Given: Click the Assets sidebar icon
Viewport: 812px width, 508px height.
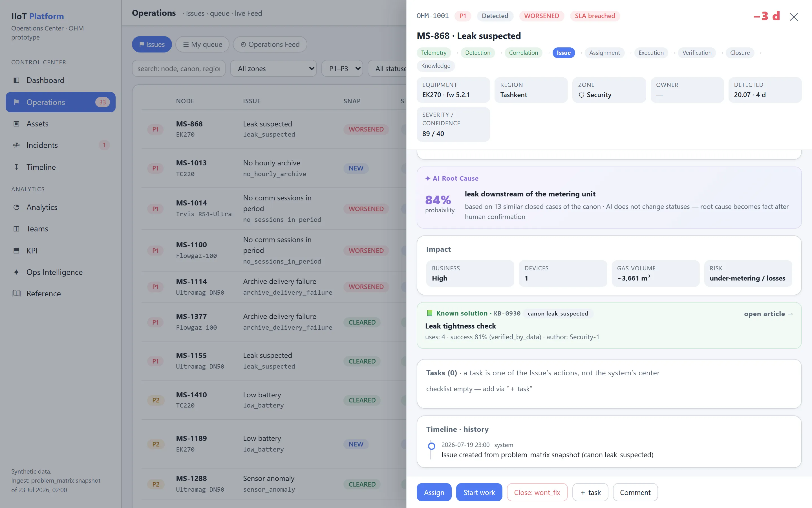Looking at the screenshot, I should click(x=16, y=124).
